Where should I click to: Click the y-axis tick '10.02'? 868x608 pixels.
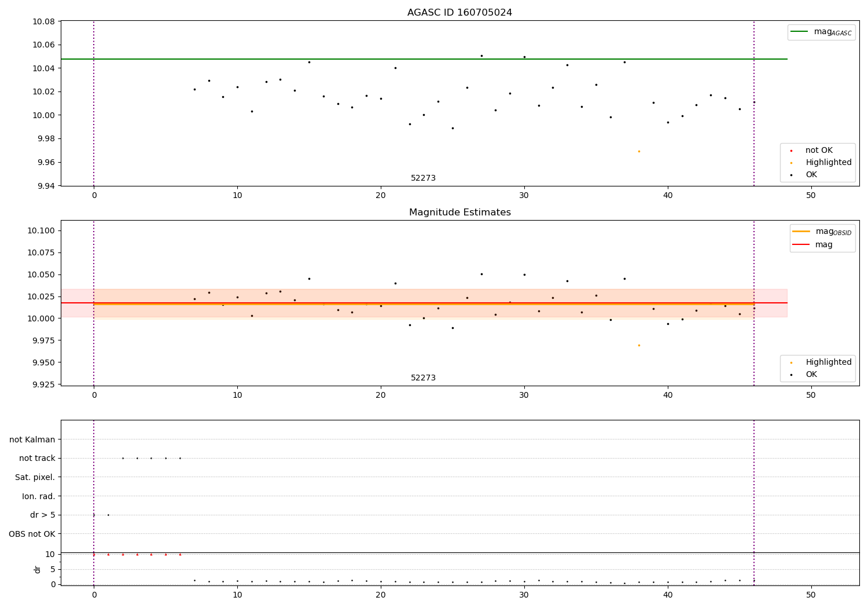tap(43, 92)
